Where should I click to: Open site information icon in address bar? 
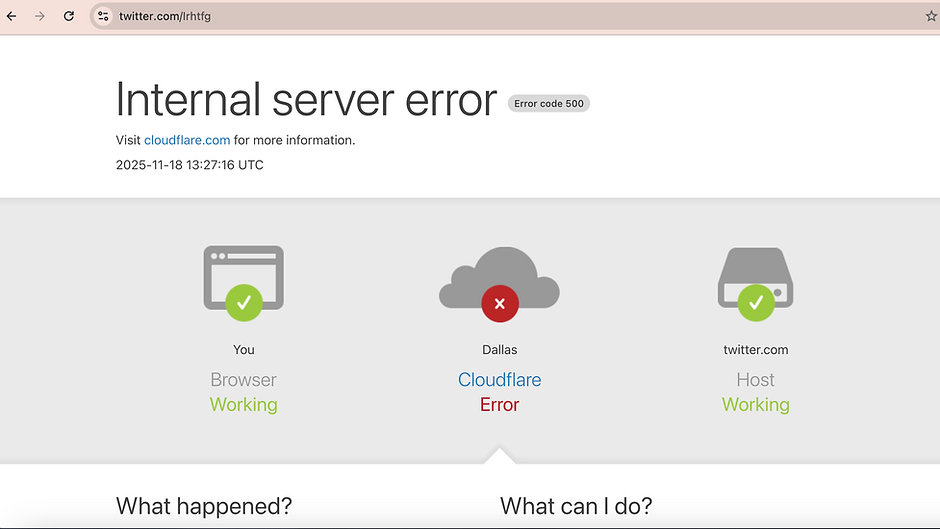coord(103,16)
